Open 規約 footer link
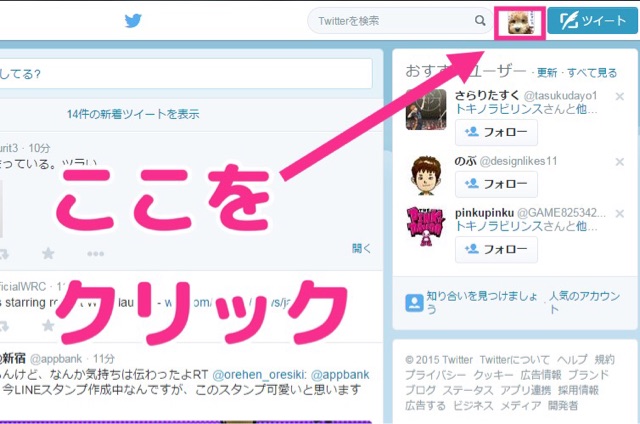 (604, 360)
